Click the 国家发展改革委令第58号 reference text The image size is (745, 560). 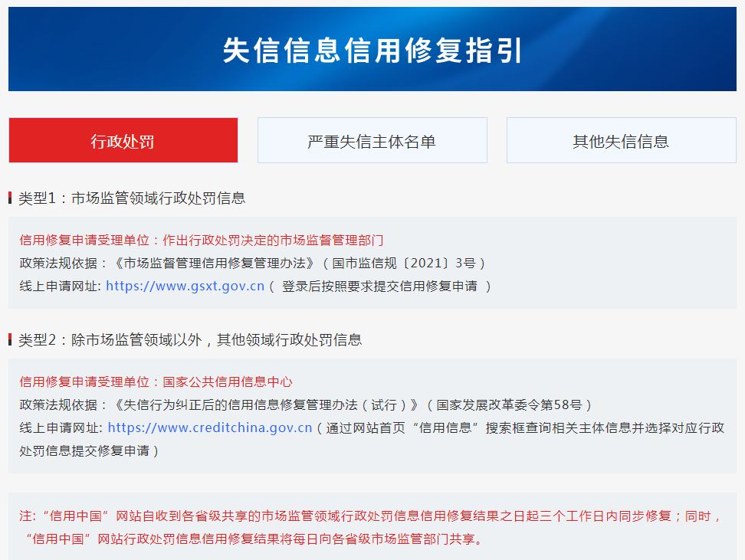pyautogui.click(x=510, y=404)
